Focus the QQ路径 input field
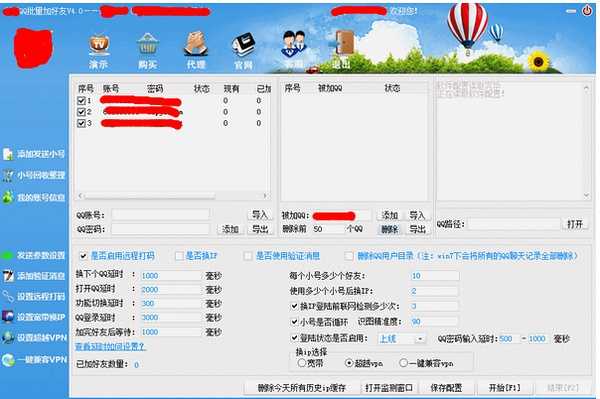The width and height of the screenshot is (600, 399). point(514,224)
